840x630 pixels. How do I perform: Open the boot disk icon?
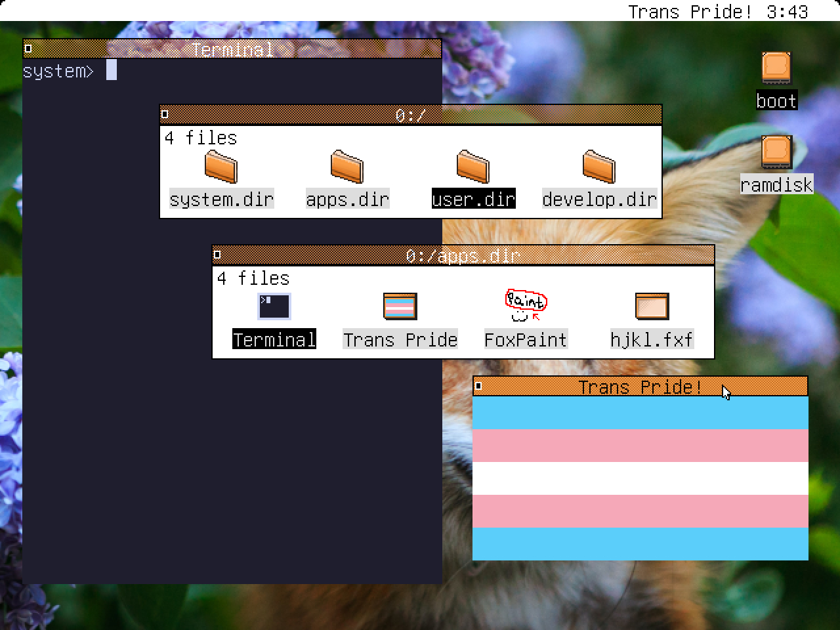[x=776, y=68]
